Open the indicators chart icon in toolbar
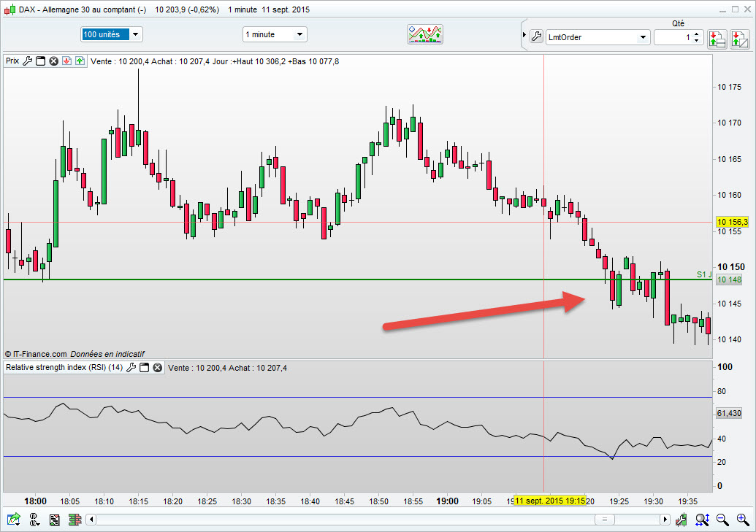Image resolution: width=756 pixels, height=532 pixels. (x=425, y=34)
